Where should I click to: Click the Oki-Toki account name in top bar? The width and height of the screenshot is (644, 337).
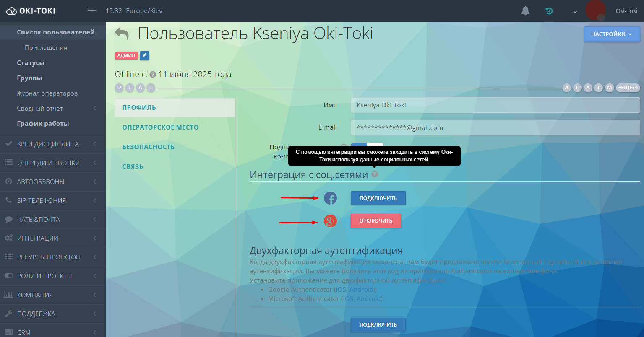click(626, 11)
